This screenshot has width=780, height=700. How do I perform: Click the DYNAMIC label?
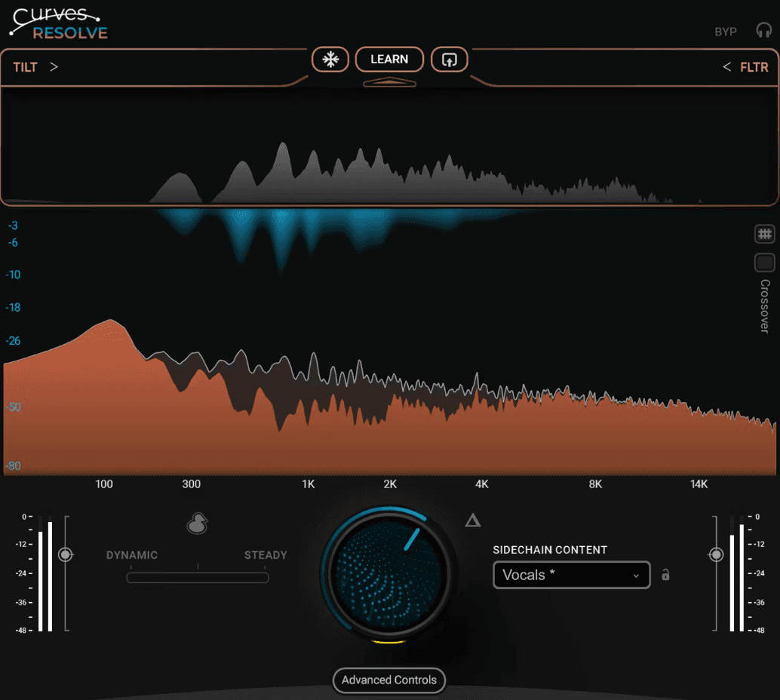[x=132, y=555]
